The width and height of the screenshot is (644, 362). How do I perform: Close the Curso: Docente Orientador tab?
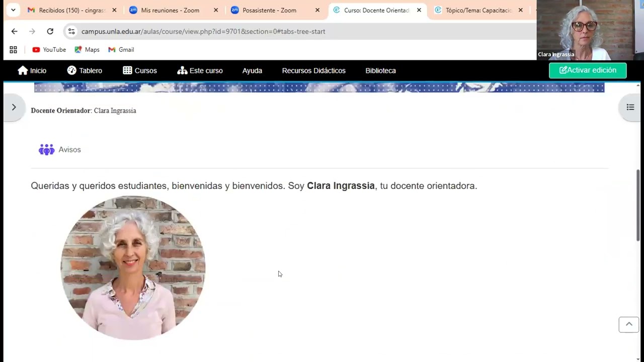pos(419,10)
